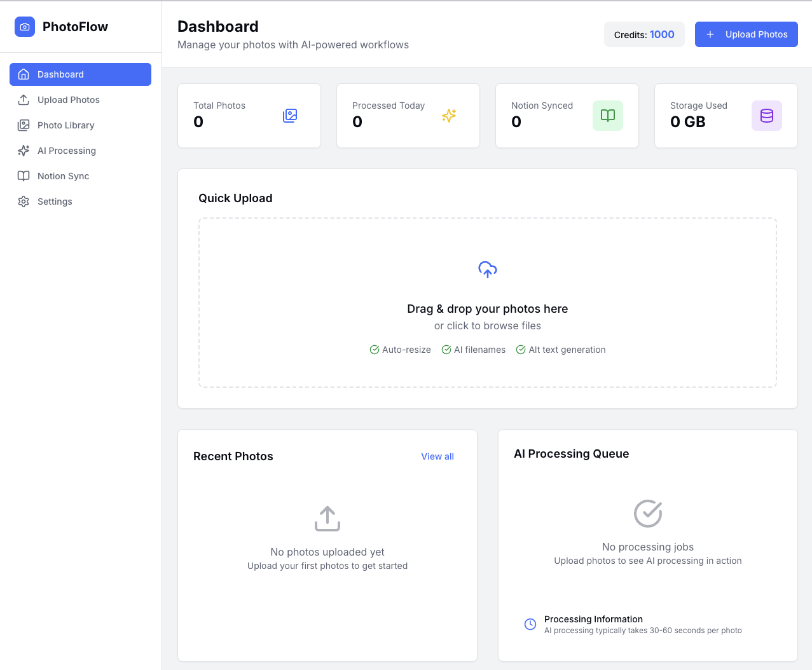Click the purple Storage Used database icon
The width and height of the screenshot is (812, 670).
coord(767,116)
